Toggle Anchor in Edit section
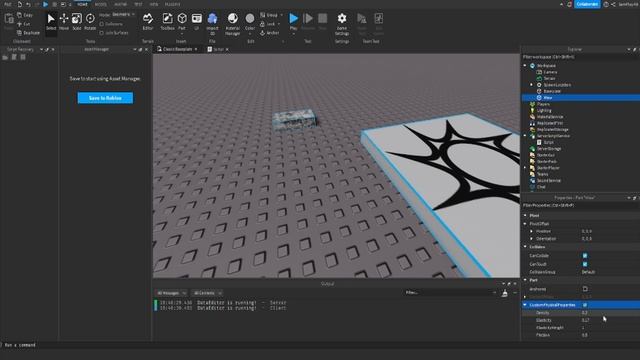This screenshot has height=360, width=640. click(269, 33)
